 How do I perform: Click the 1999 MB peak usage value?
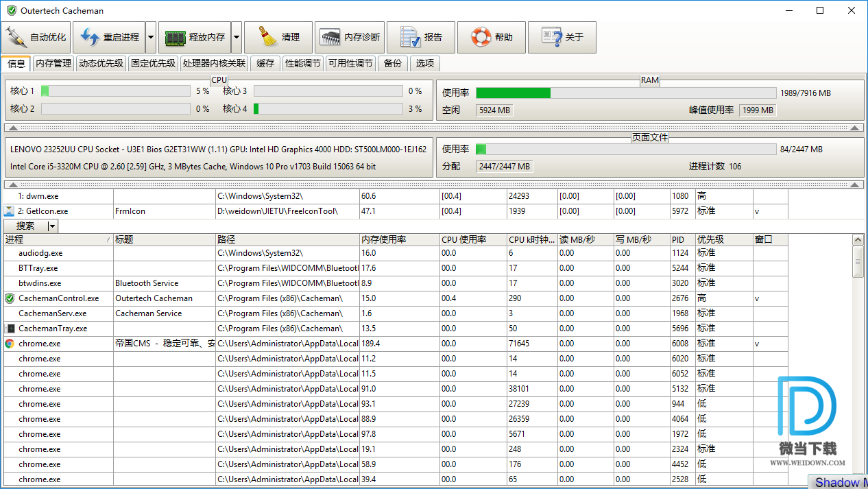(758, 110)
